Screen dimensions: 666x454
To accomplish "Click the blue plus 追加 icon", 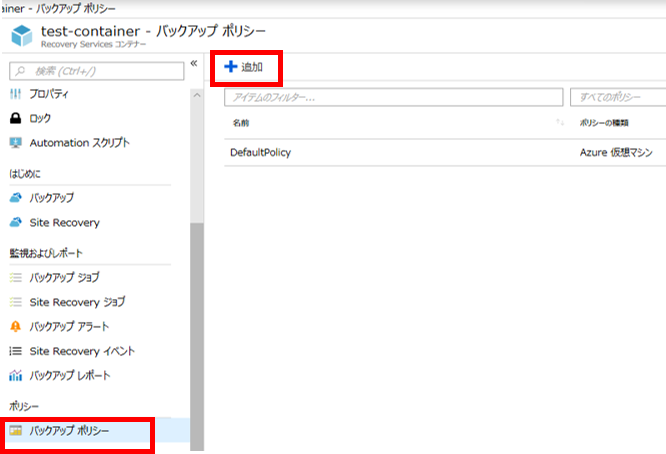I will click(x=231, y=67).
